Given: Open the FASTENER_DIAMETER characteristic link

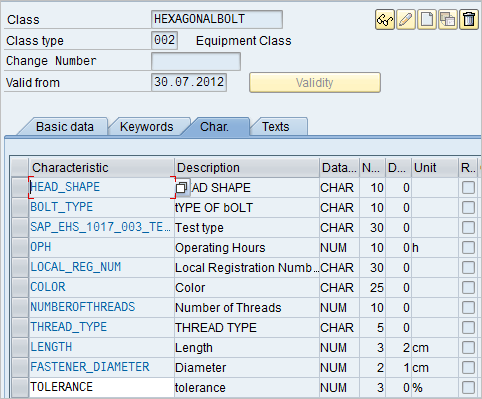Looking at the screenshot, I should pos(90,367).
